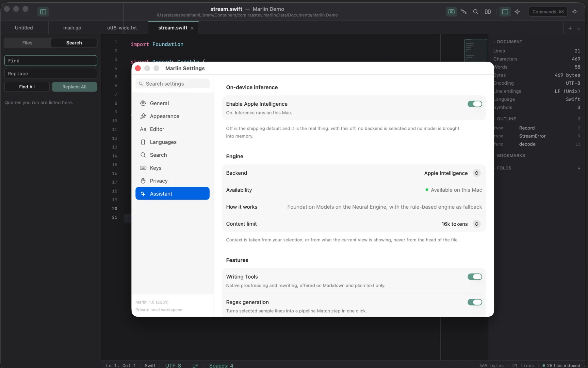Image resolution: width=588 pixels, height=368 pixels.
Task: Open Appearance settings section
Action: pos(172,116)
